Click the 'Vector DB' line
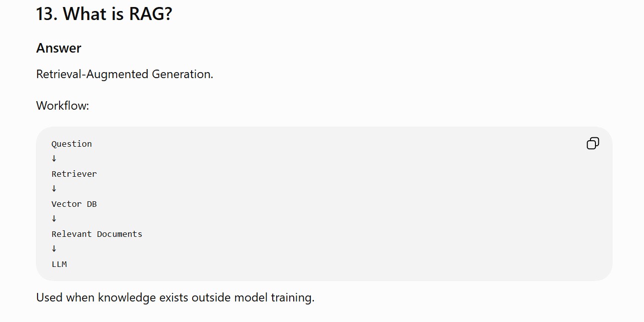Image resolution: width=644 pixels, height=322 pixels. (x=74, y=204)
